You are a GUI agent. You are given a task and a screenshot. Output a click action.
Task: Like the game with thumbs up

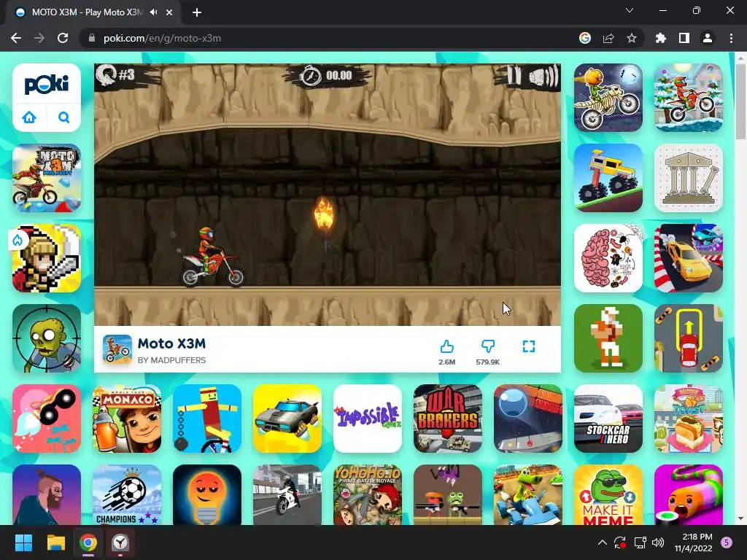447,346
